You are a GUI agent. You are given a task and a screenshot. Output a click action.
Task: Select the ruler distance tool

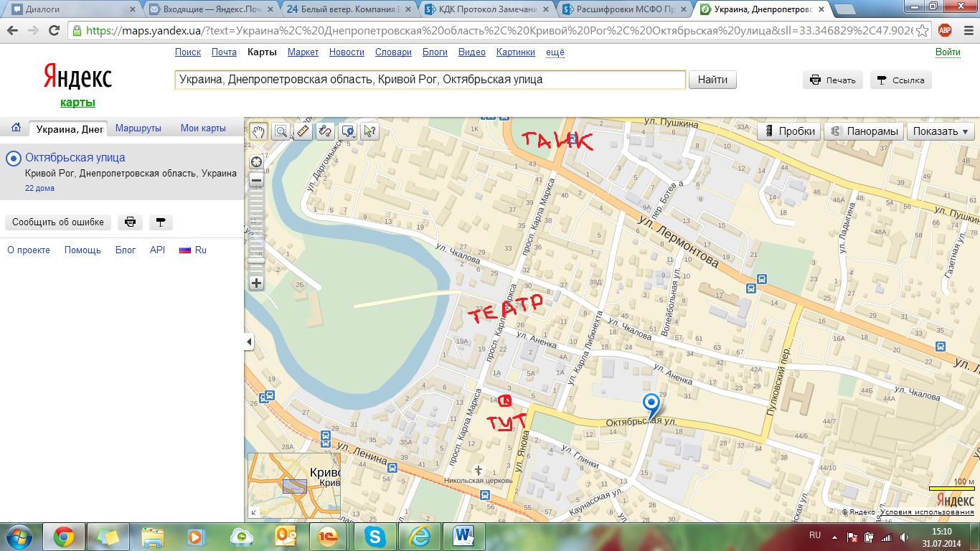coord(303,131)
